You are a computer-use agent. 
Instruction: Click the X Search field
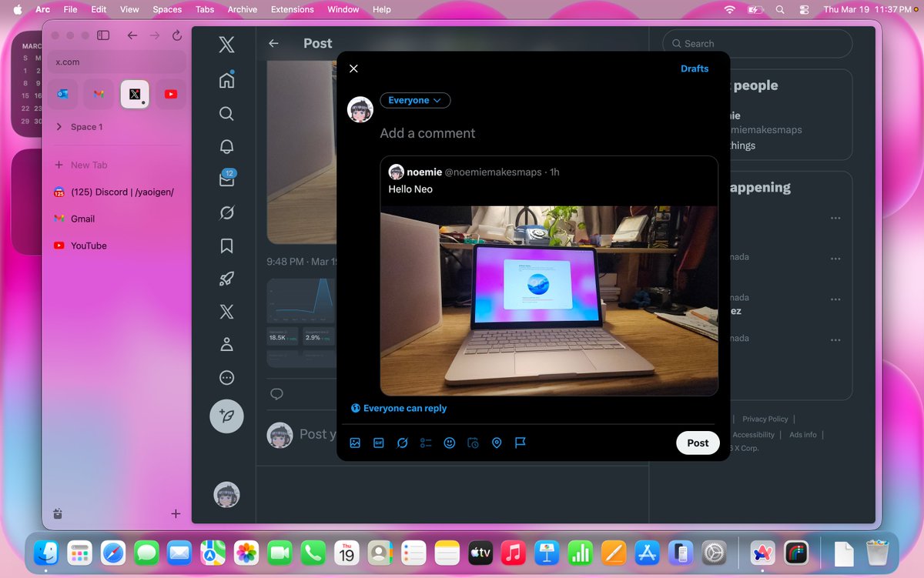click(x=758, y=44)
